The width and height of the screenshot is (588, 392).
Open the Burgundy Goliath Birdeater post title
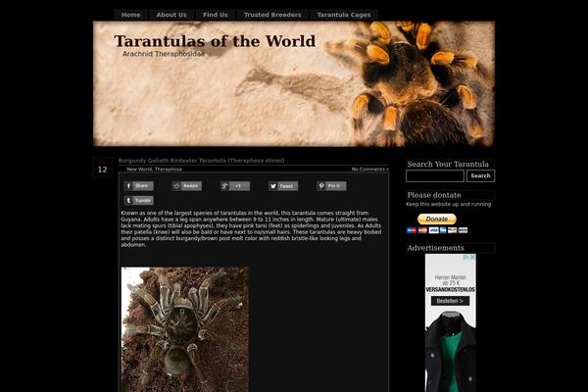tap(201, 161)
